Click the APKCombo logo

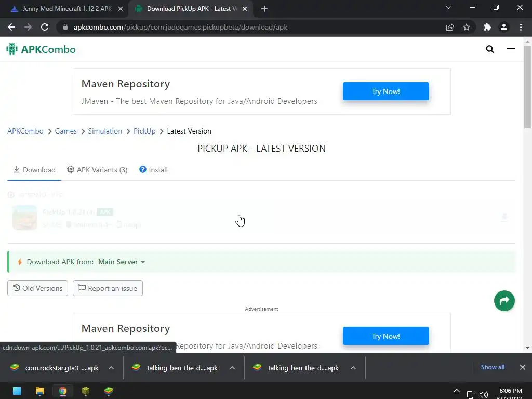pyautogui.click(x=41, y=49)
